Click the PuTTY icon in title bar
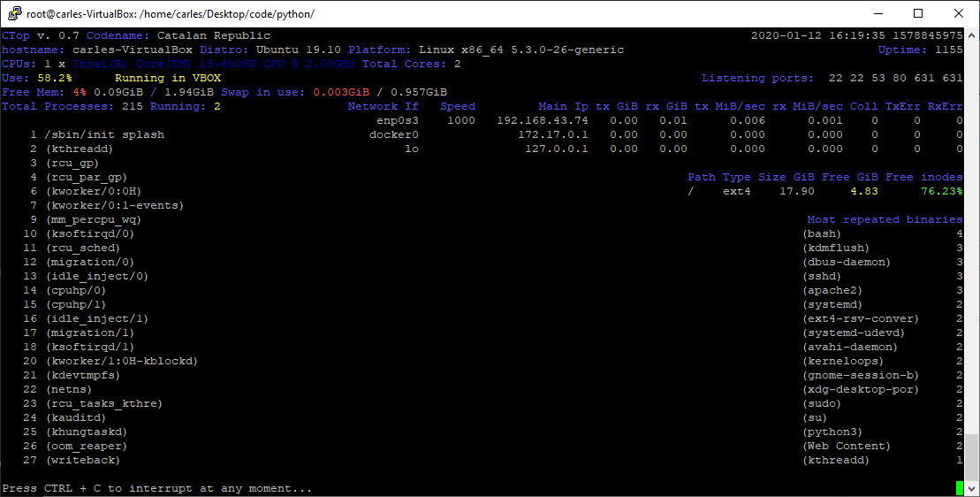 click(x=14, y=13)
